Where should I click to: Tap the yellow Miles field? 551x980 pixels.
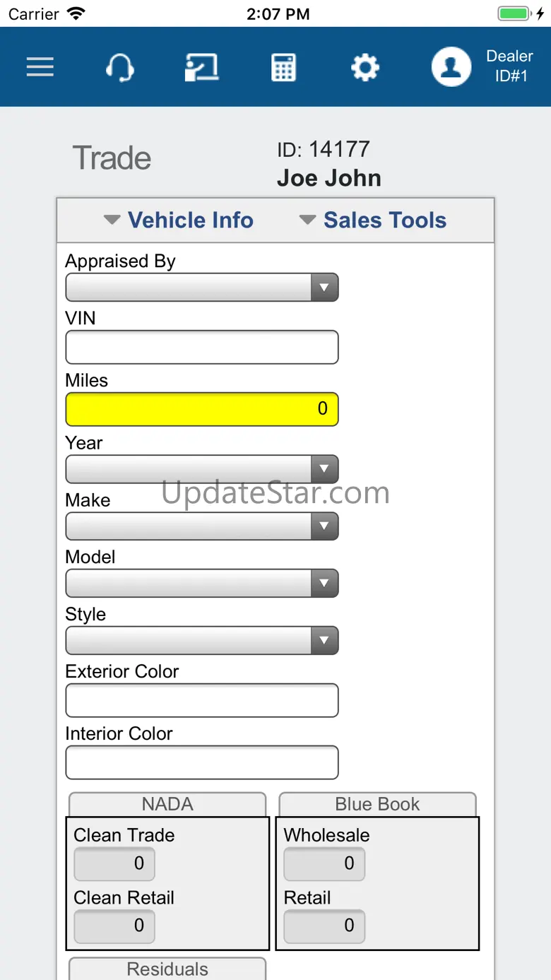201,409
